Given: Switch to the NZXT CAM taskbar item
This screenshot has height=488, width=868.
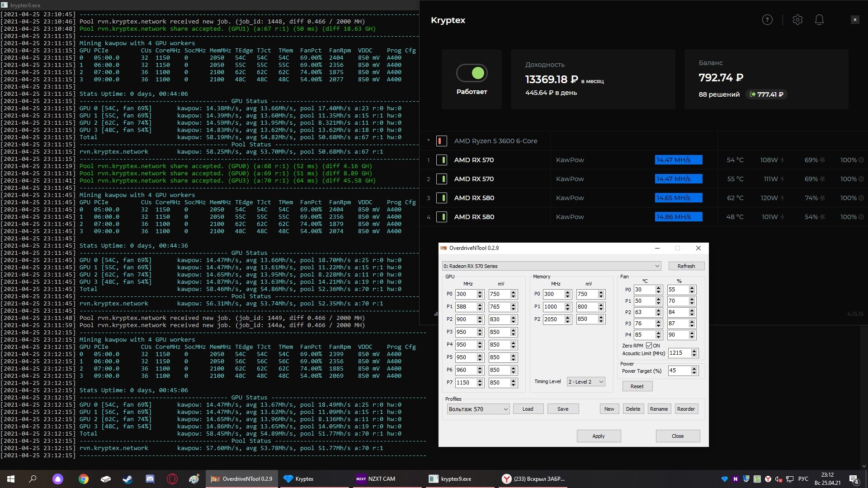Looking at the screenshot, I should 387,479.
